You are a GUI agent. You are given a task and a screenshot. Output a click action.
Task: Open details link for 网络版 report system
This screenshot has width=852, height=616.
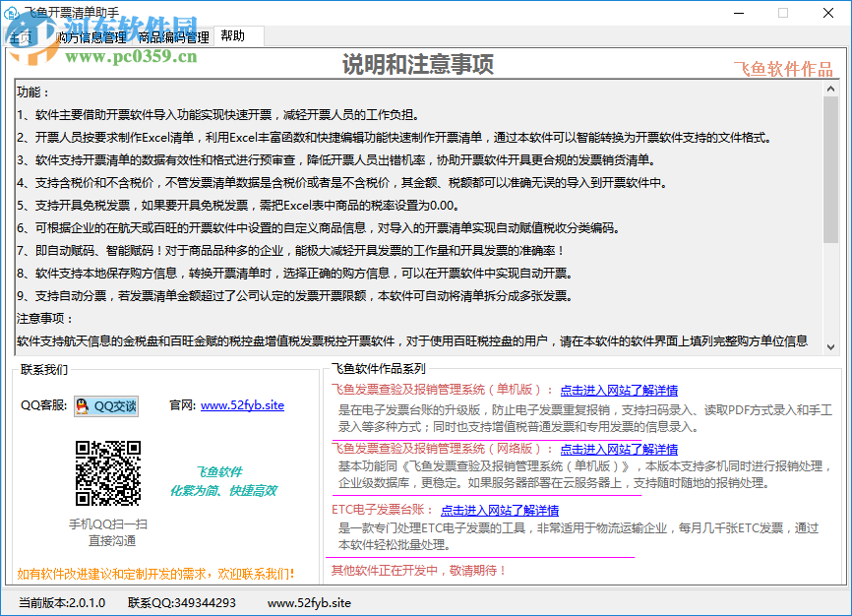tap(618, 449)
